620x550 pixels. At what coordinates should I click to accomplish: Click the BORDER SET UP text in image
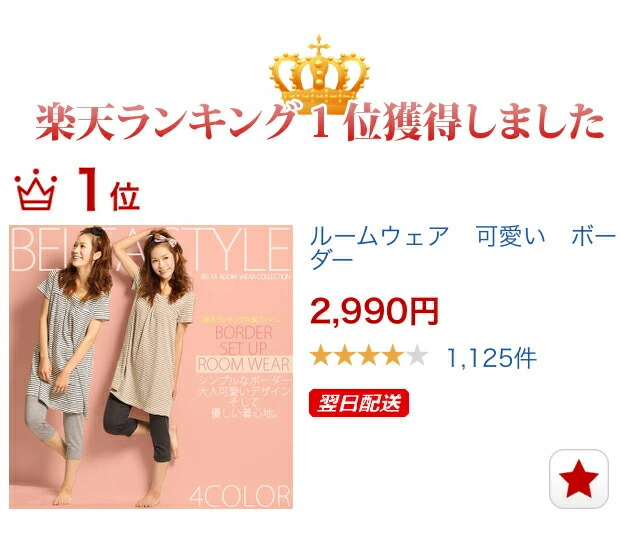pos(244,340)
